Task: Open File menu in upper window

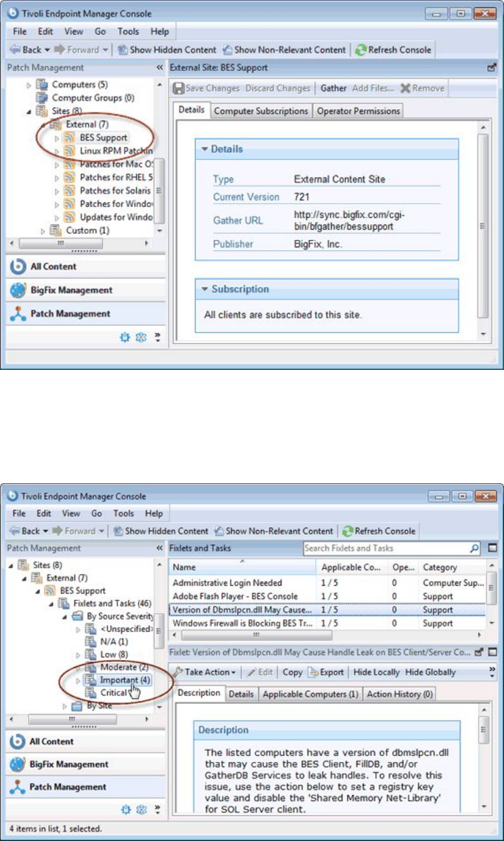Action: click(x=20, y=31)
